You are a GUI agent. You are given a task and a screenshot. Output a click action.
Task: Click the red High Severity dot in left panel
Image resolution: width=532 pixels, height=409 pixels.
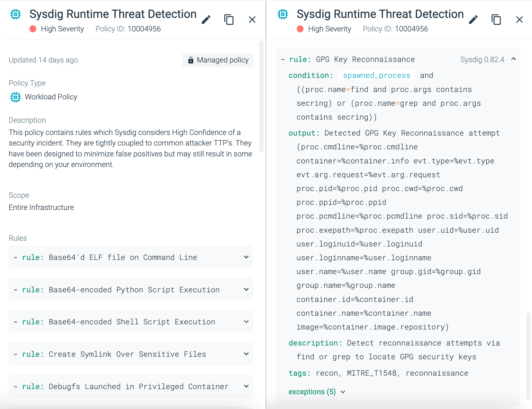33,29
